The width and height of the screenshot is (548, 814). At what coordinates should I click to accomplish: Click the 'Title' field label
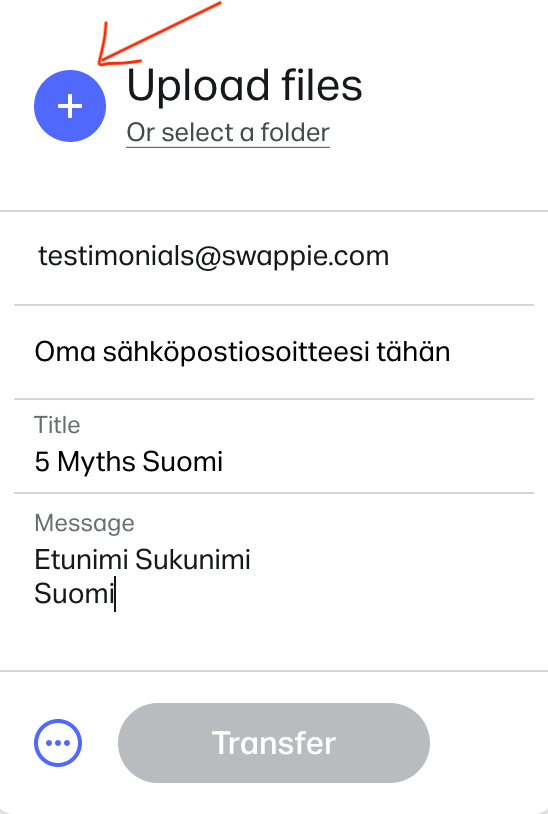(57, 425)
